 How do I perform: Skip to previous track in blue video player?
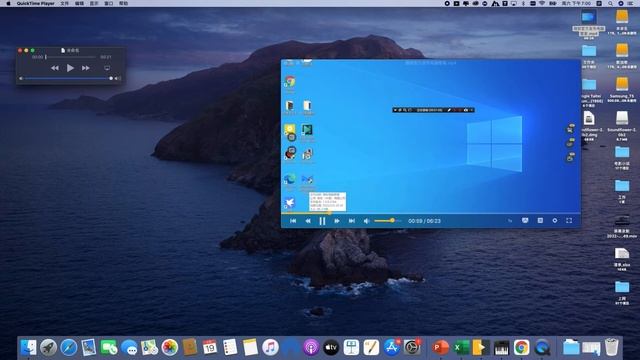[293, 221]
